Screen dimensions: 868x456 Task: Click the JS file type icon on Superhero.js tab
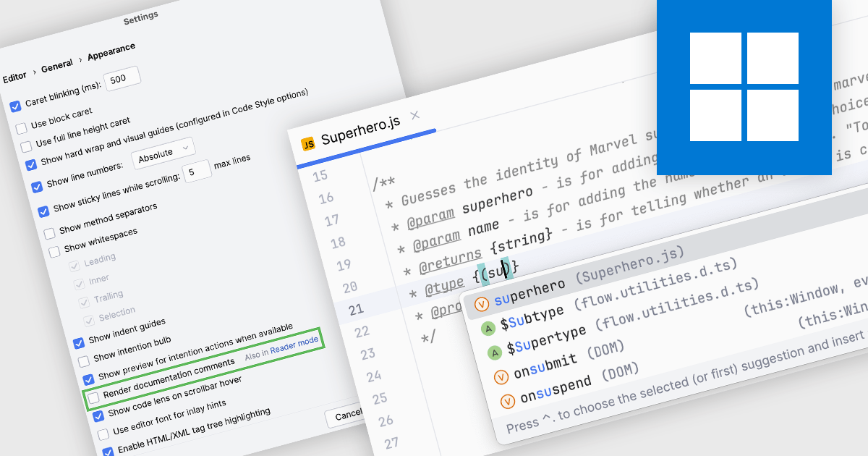[307, 142]
